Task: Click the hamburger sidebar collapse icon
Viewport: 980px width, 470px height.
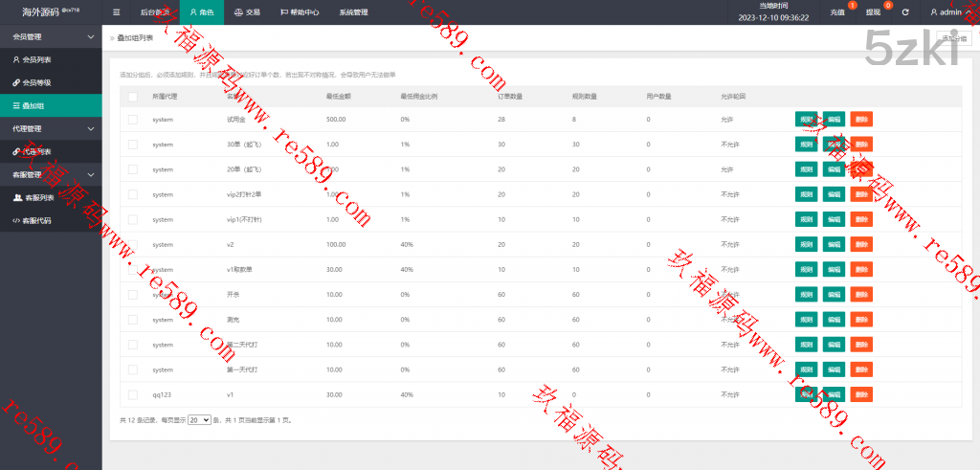Action: (116, 12)
